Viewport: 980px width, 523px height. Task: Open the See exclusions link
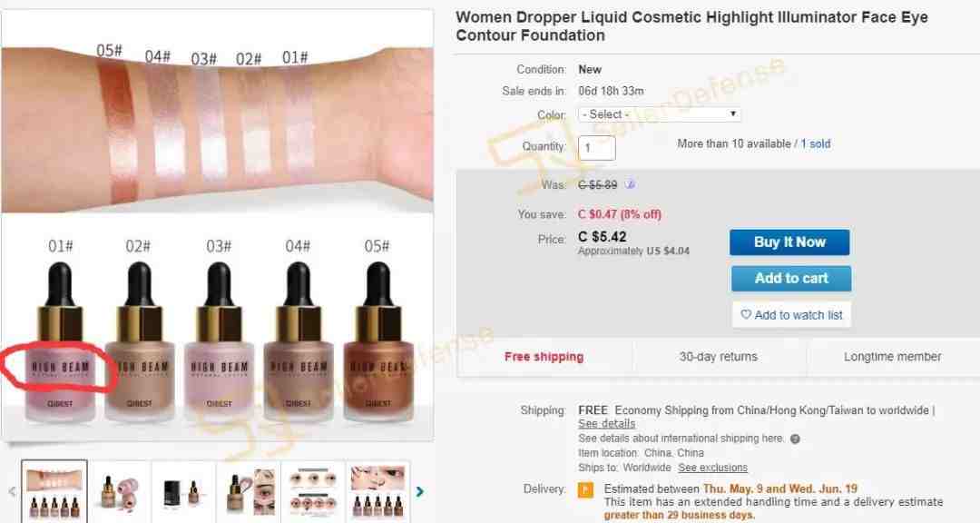pyautogui.click(x=712, y=468)
